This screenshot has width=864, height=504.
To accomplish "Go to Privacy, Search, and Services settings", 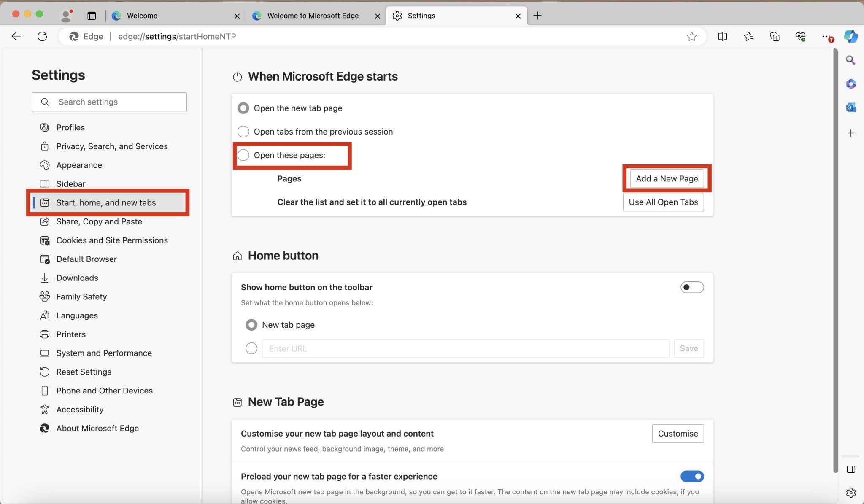I will (112, 146).
